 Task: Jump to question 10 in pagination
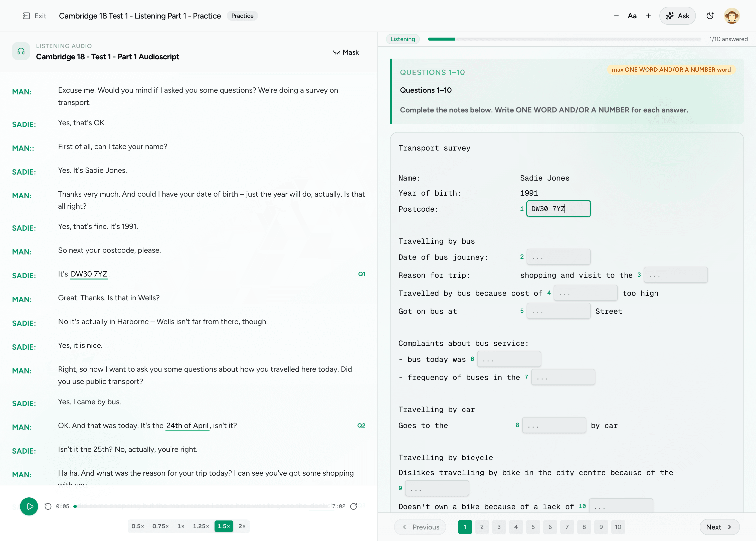pos(618,527)
